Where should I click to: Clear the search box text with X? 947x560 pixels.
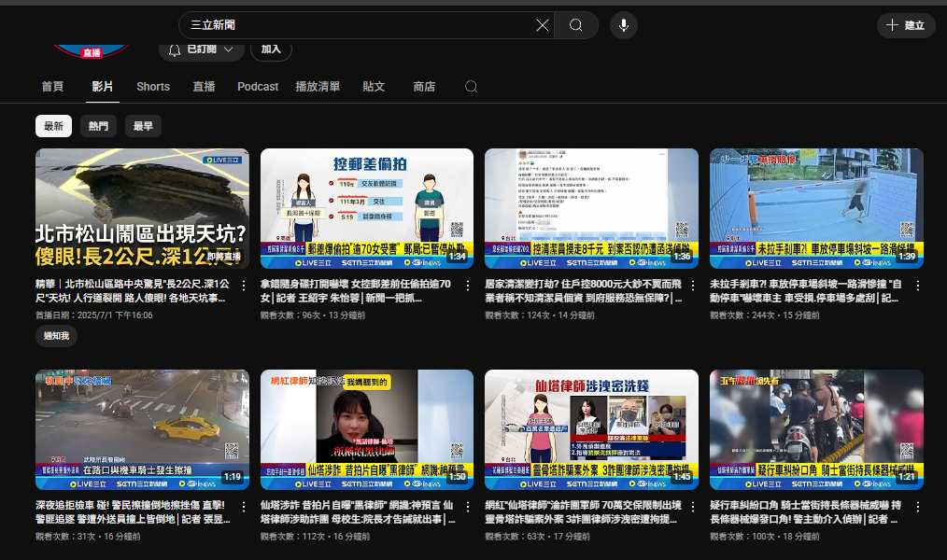coord(542,25)
